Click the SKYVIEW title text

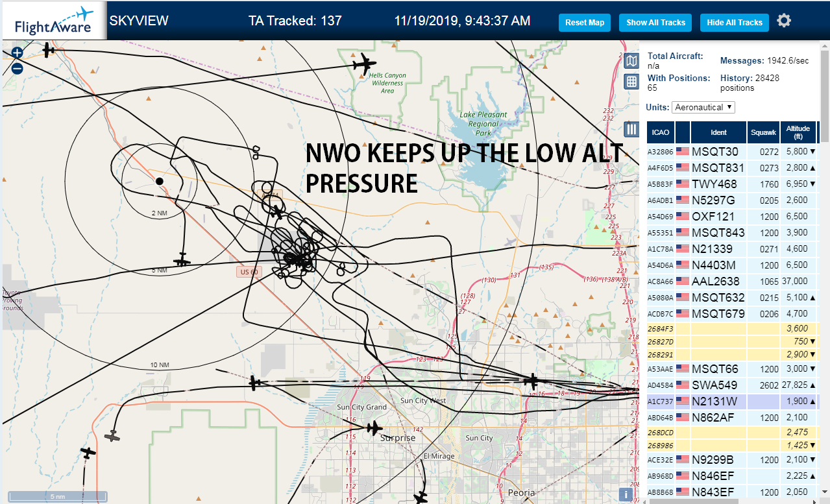tap(139, 21)
